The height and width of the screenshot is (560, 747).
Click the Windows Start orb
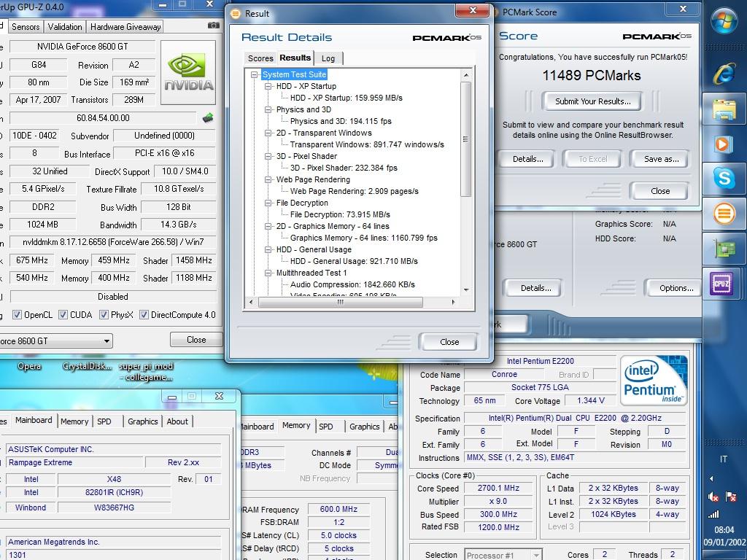(724, 22)
